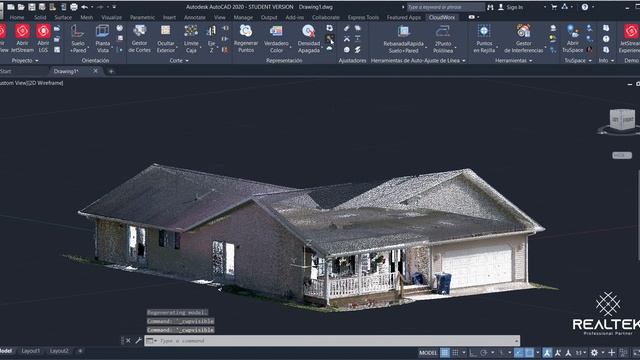Click the Save icon in quick access toolbar
Image resolution: width=640 pixels, height=360 pixels.
[x=31, y=7]
